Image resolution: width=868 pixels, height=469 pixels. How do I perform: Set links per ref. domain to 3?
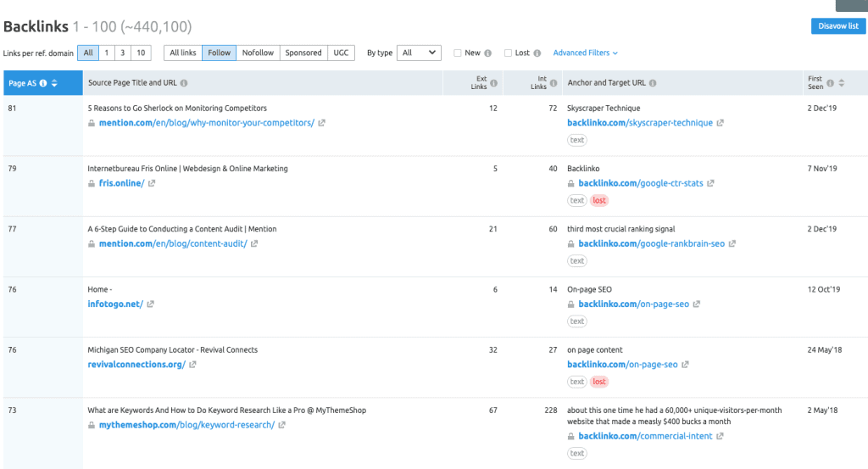click(122, 53)
